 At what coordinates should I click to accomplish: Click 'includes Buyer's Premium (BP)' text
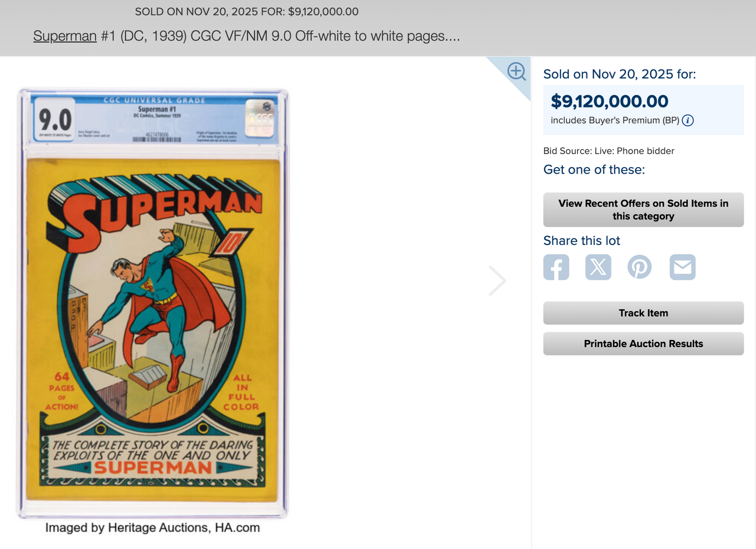coord(614,120)
